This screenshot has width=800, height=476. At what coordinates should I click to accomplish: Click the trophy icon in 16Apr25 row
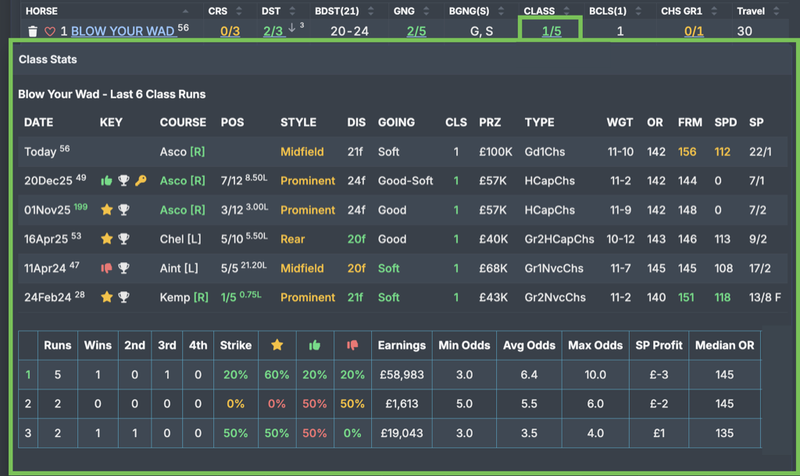(123, 239)
